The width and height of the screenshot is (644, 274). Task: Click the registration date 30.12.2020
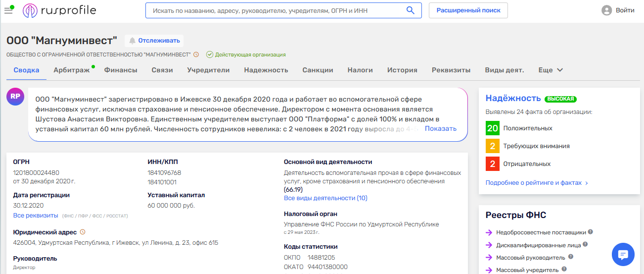29,205
